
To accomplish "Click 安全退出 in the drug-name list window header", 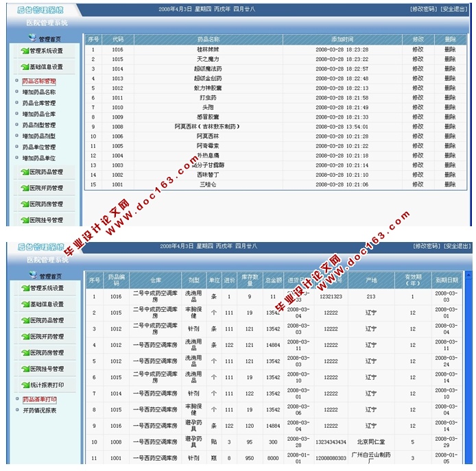I will (454, 9).
